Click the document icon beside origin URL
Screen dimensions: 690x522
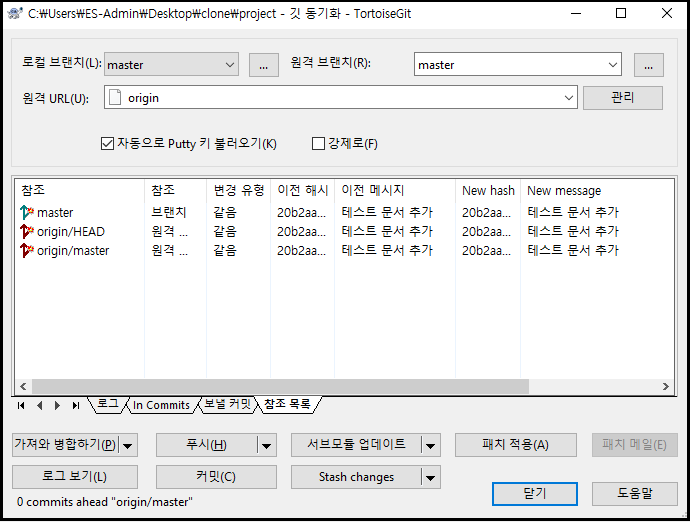coord(115,97)
